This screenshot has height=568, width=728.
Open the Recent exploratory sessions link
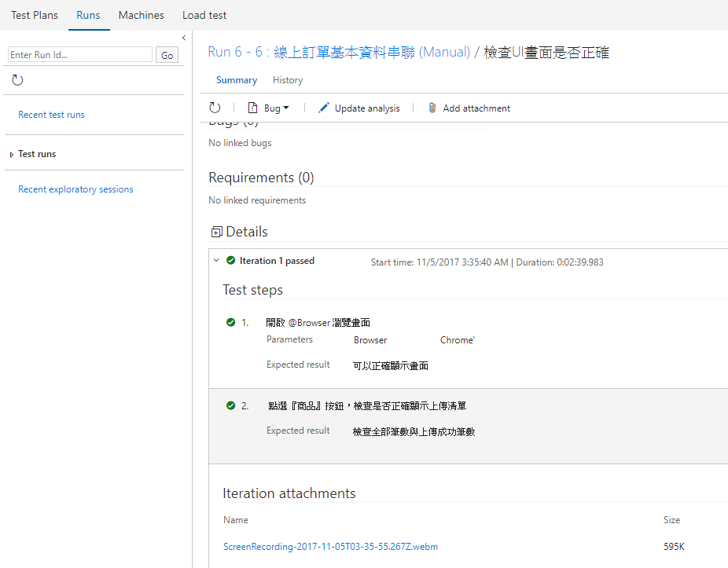pyautogui.click(x=75, y=189)
